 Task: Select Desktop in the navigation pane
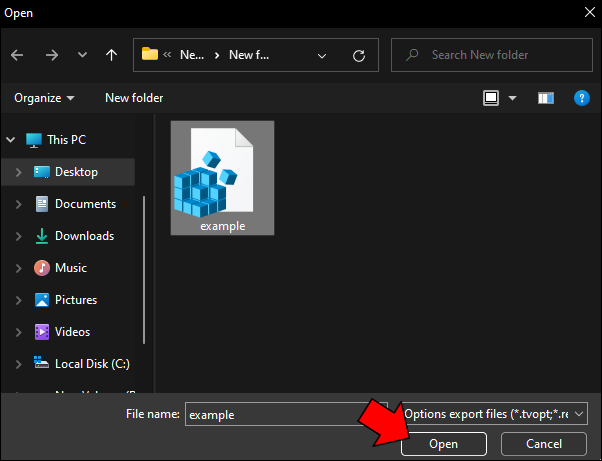coord(76,172)
